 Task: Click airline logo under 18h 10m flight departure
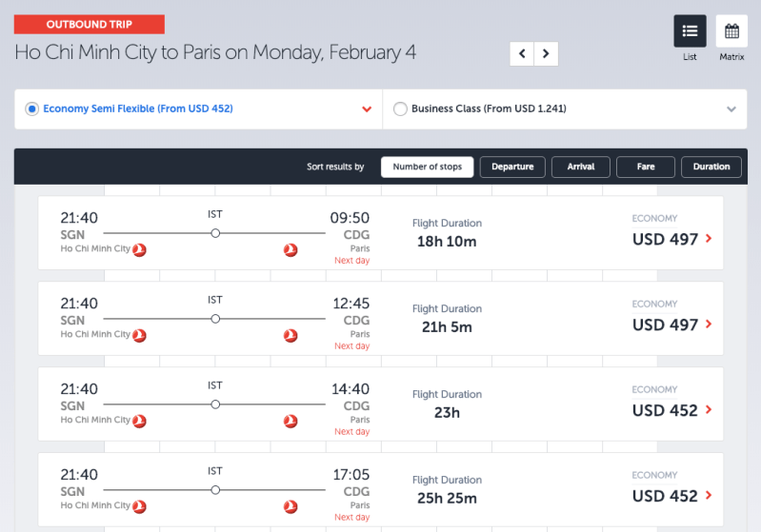[x=139, y=250]
